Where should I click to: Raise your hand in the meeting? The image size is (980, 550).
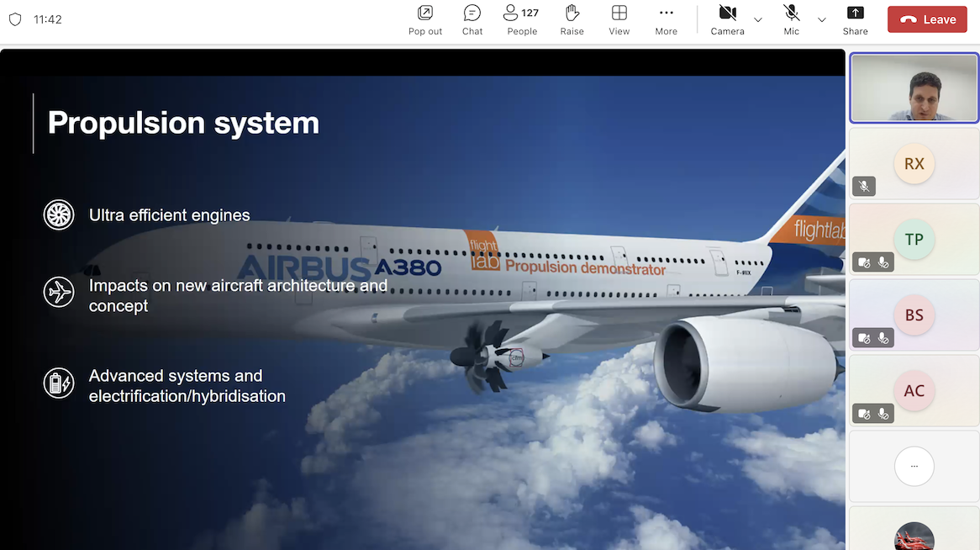572,19
